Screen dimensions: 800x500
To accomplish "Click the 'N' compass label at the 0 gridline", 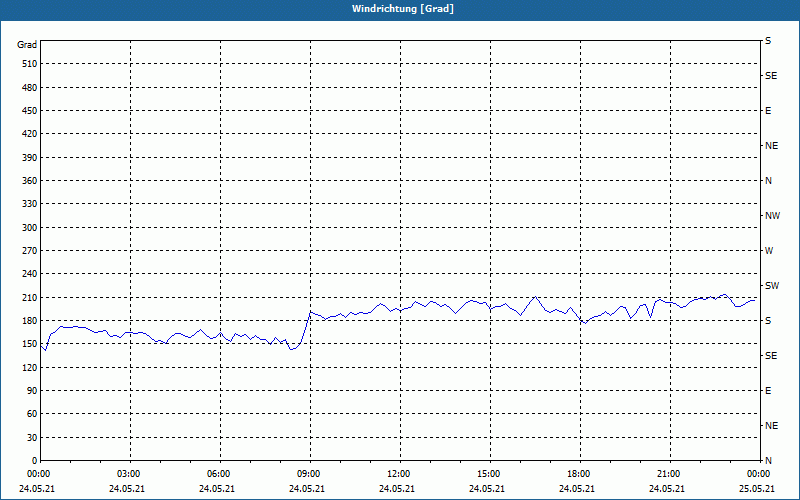I will (x=768, y=461).
